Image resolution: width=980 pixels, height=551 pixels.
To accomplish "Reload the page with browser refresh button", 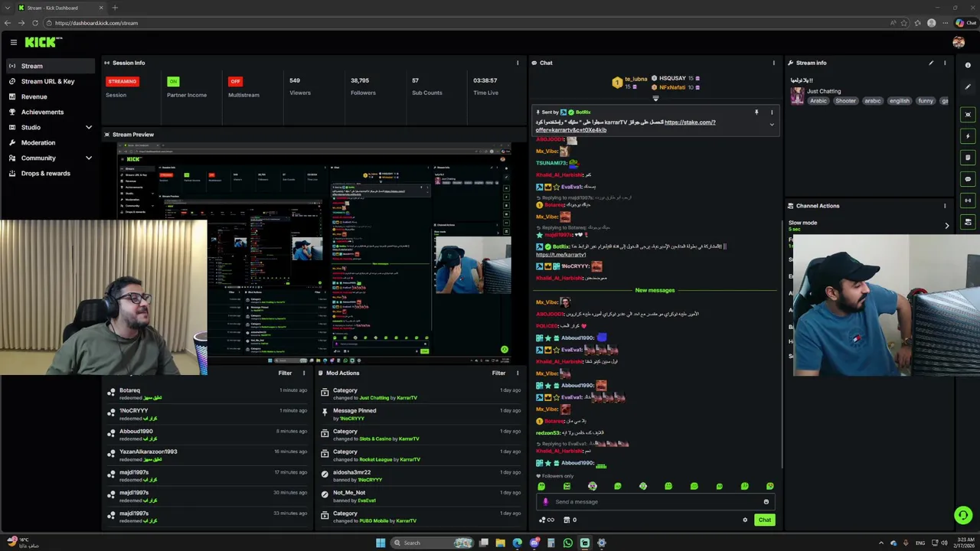I will [35, 23].
